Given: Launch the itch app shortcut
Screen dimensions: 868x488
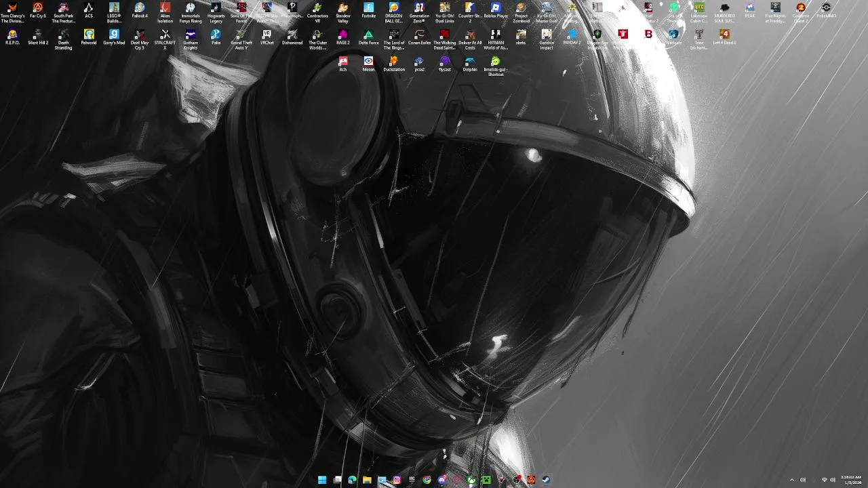Looking at the screenshot, I should tap(343, 64).
